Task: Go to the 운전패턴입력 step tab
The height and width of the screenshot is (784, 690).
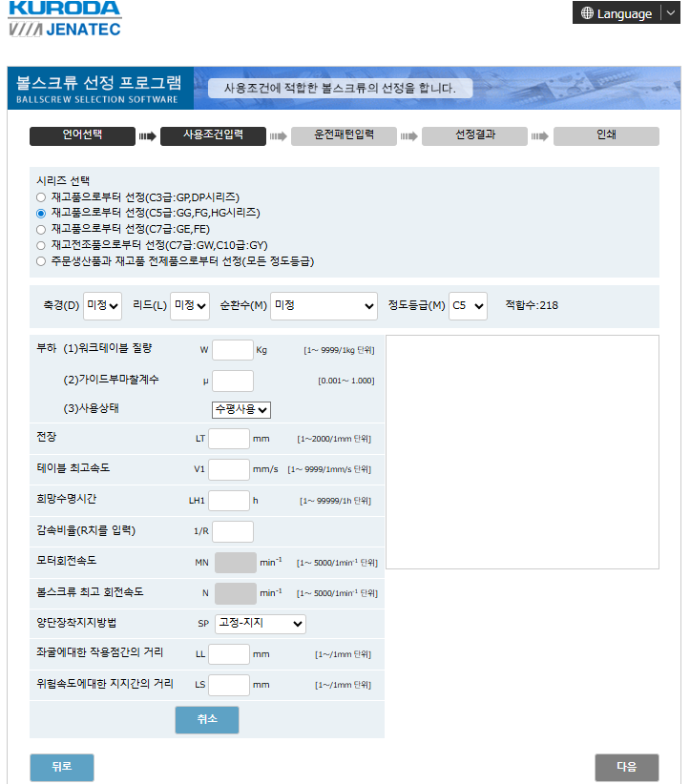Action: pos(344,135)
